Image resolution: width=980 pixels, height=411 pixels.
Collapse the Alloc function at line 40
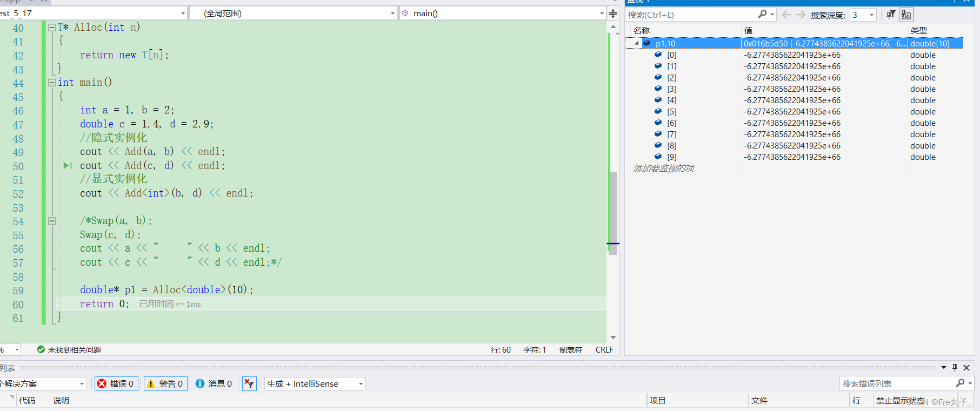(52, 27)
